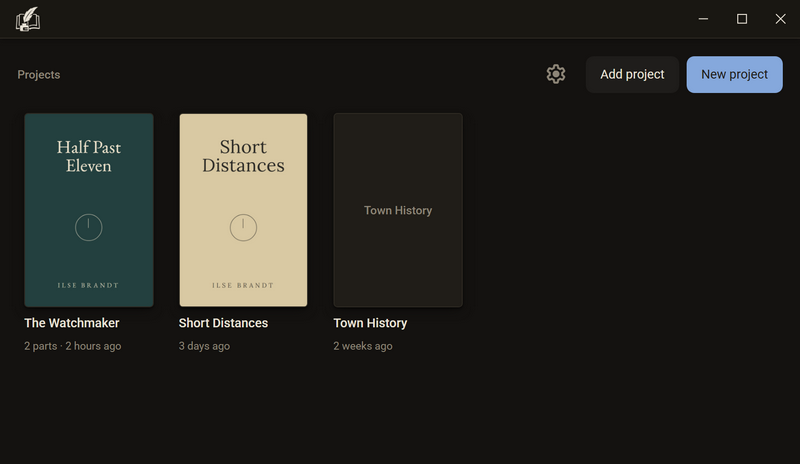Click the "3 days ago" timestamp
The height and width of the screenshot is (464, 800).
pos(204,346)
